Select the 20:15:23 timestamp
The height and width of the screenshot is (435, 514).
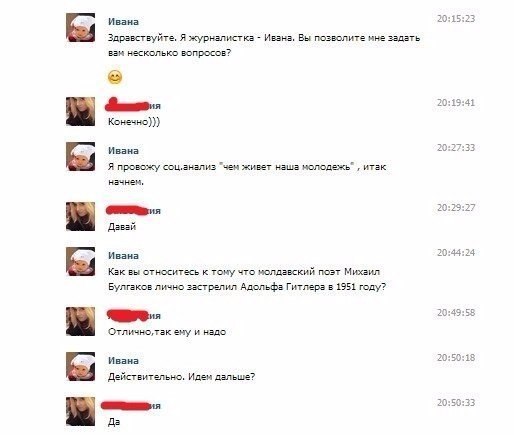tap(456, 19)
